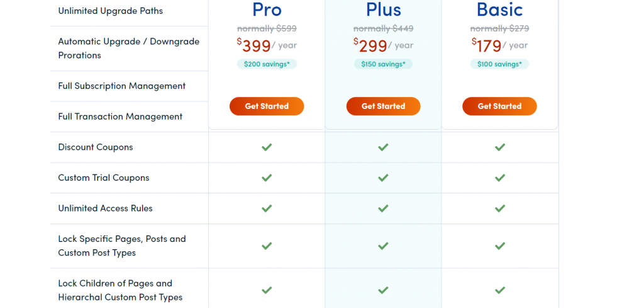Click the Plus plan $150 savings badge

(x=383, y=64)
